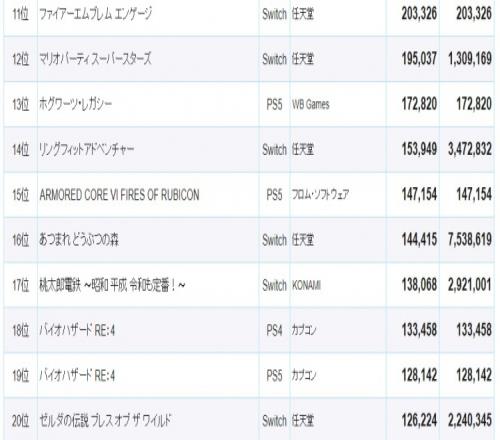Click the ゼルダの伝説 ブレス オブ ザ ワイルド title
Screen dimensions: 500x440
click(x=105, y=421)
